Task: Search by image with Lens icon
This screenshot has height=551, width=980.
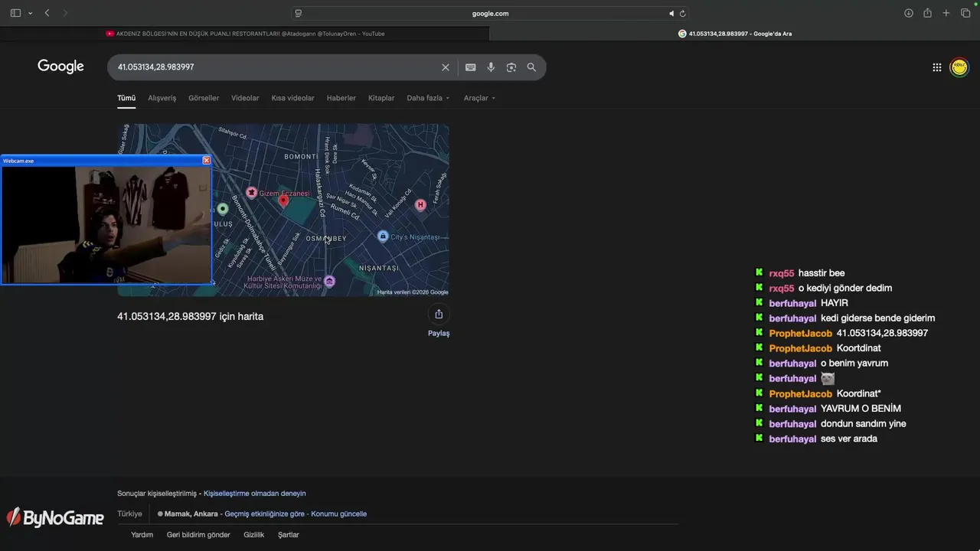Action: point(511,67)
